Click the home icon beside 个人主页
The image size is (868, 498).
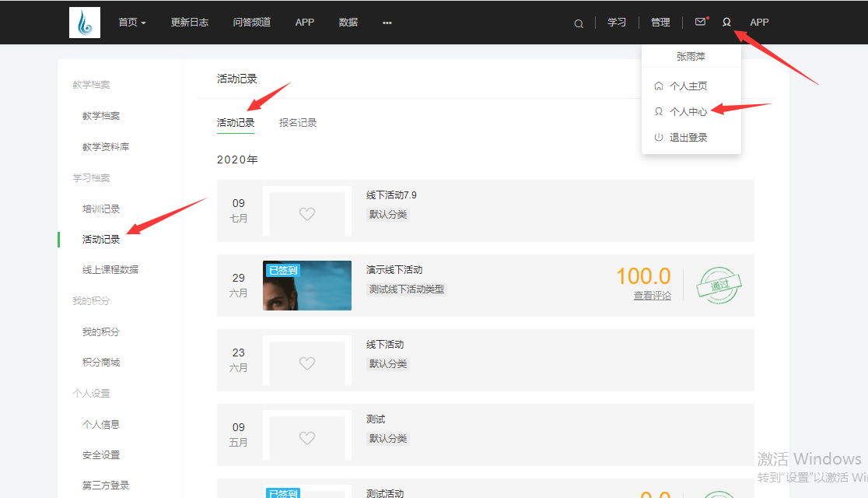659,86
